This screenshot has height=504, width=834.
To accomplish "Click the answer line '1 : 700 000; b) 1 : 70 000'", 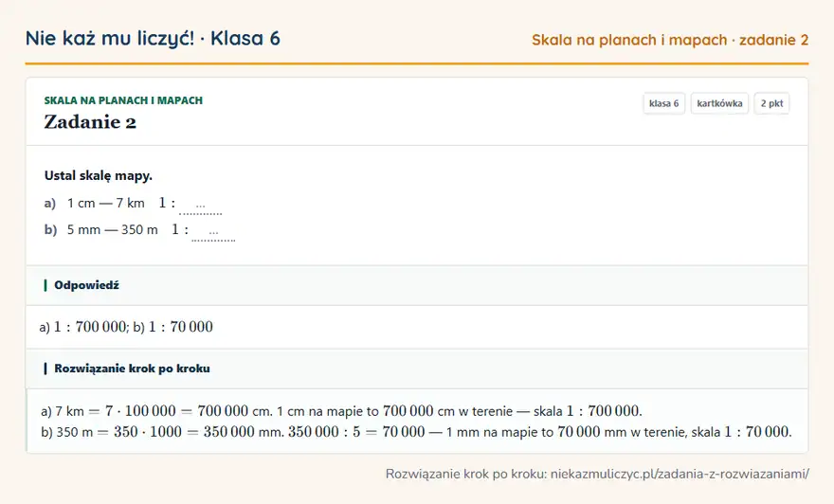I will click(x=126, y=327).
